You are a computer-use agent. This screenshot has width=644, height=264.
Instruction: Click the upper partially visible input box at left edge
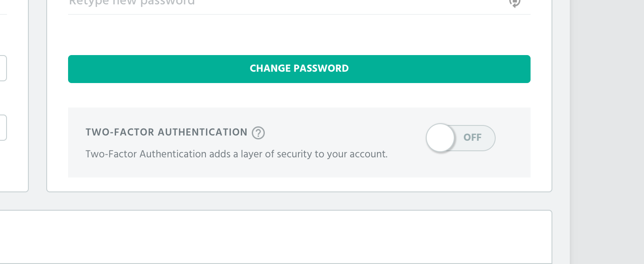(x=3, y=68)
